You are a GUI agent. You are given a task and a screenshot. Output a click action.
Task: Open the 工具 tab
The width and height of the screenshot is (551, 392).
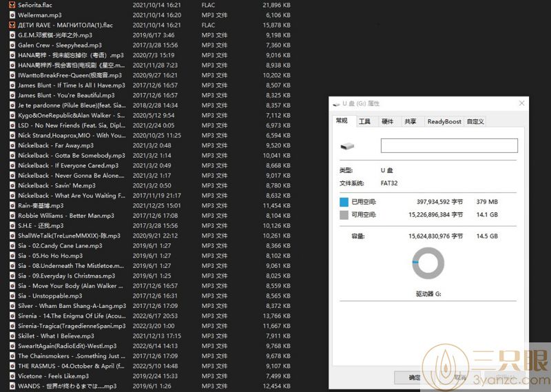[364, 121]
